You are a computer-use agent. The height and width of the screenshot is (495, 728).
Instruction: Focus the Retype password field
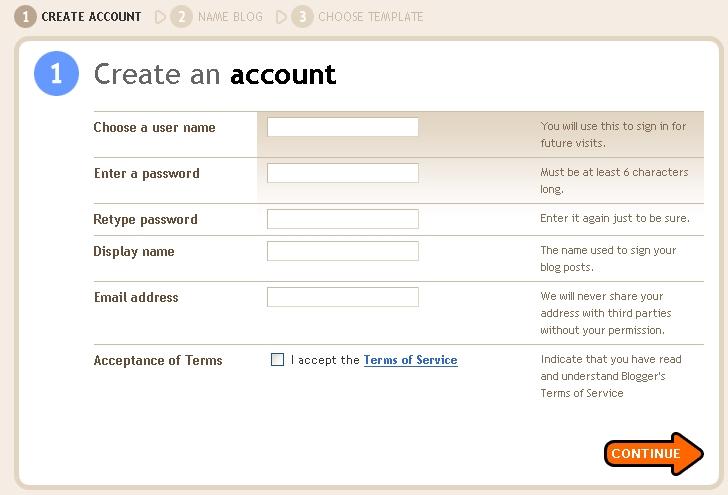(x=343, y=219)
